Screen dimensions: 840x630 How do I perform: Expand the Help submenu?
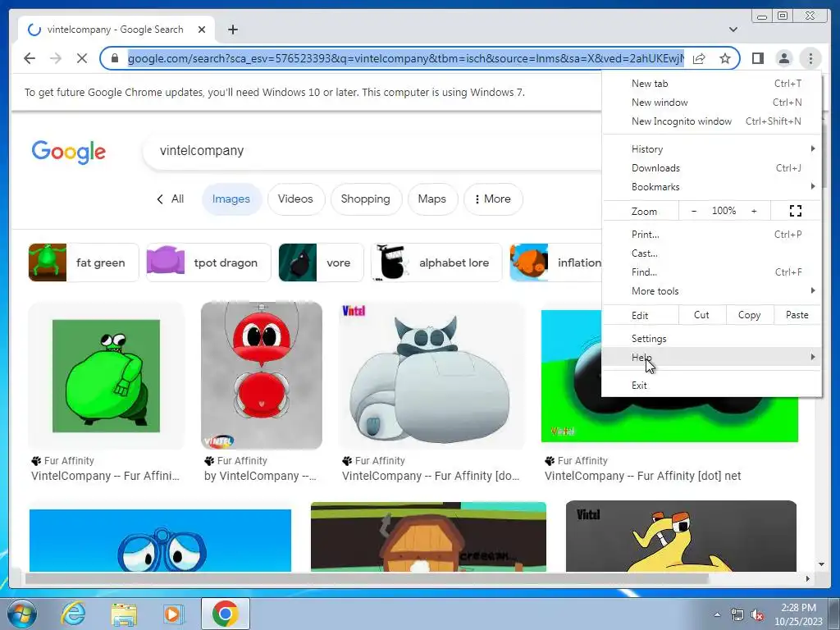tap(712, 358)
